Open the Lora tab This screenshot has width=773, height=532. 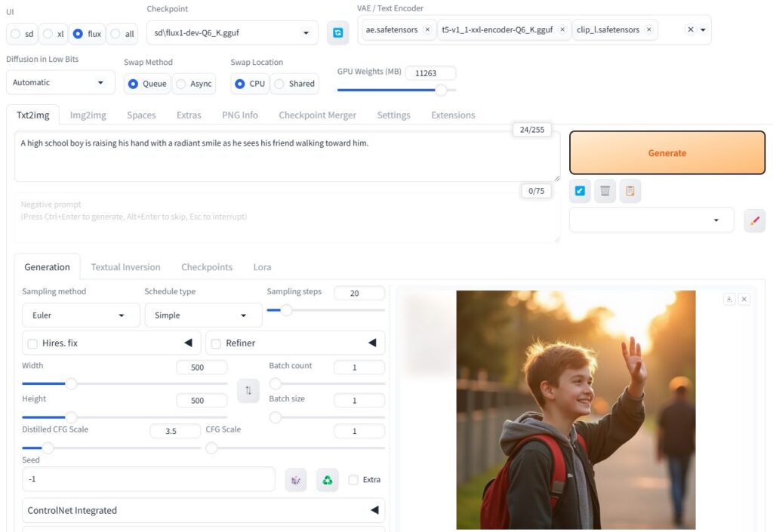pos(262,267)
